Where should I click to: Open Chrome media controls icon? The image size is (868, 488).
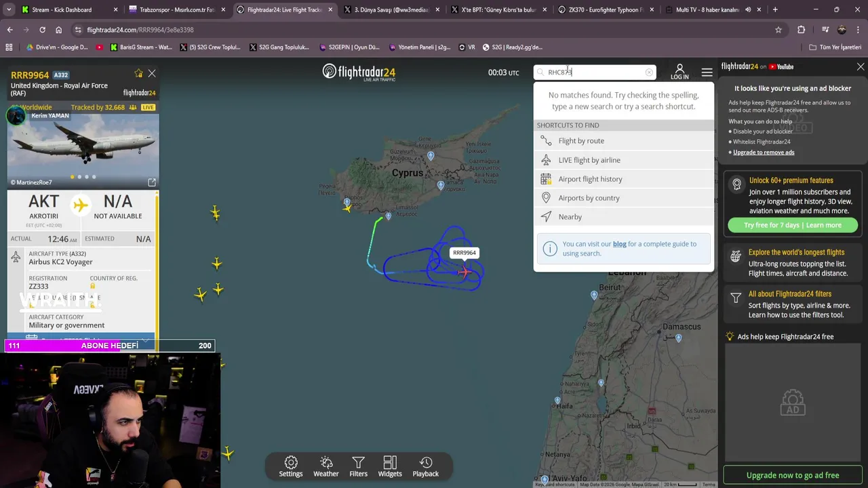(x=825, y=30)
